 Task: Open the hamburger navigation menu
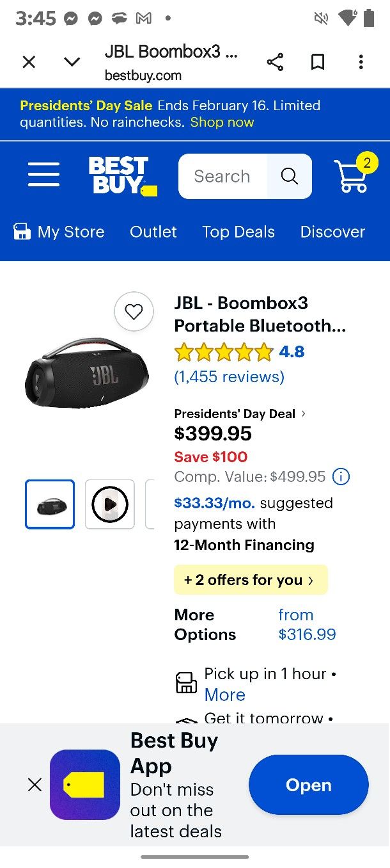coord(43,175)
